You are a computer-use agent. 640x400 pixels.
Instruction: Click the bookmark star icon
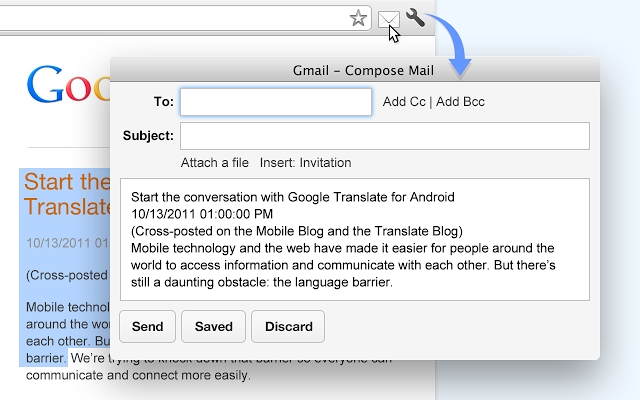(358, 18)
